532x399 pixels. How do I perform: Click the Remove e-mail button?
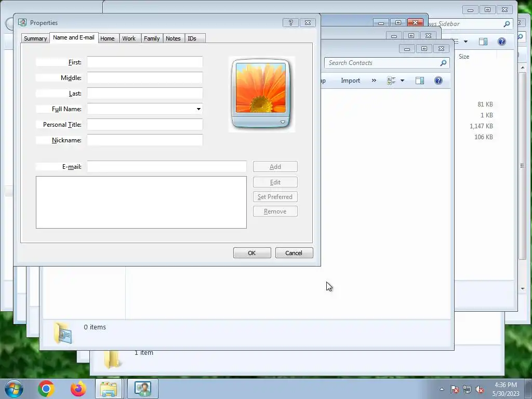[x=275, y=211]
